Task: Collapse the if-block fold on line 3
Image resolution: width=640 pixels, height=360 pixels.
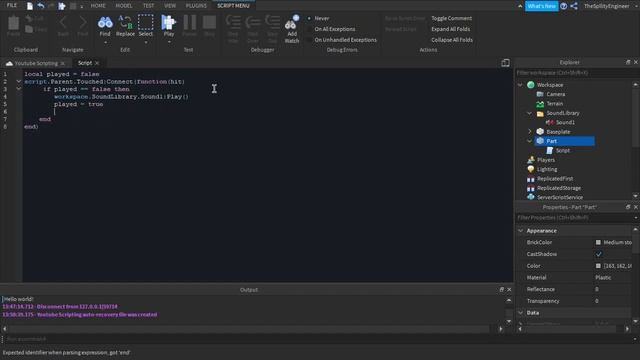Action: 18,89
